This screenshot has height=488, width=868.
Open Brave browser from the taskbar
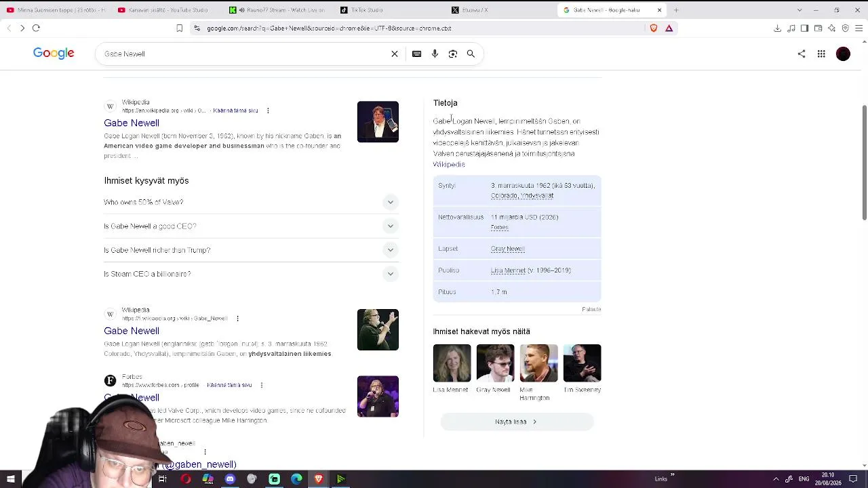coord(319,479)
